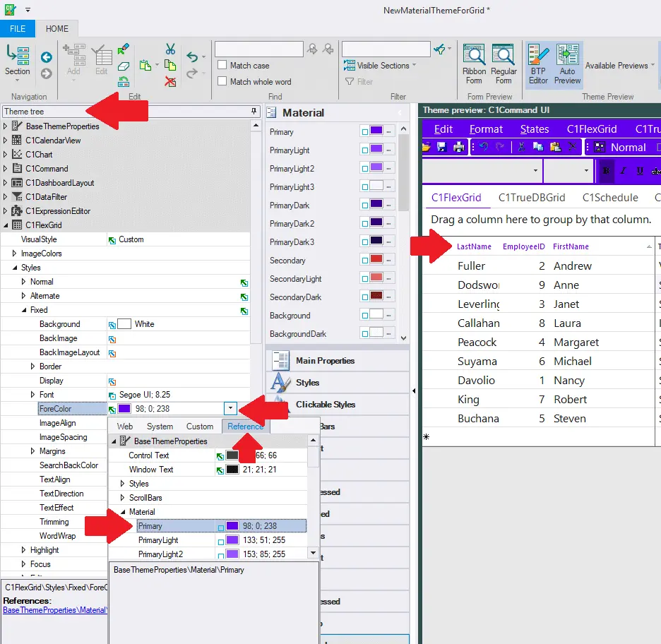Click the Find search input field
661x644 pixels.
click(x=259, y=49)
